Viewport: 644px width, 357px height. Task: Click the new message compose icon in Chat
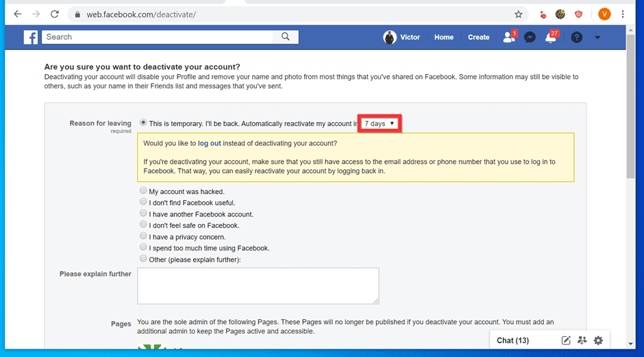pyautogui.click(x=565, y=340)
